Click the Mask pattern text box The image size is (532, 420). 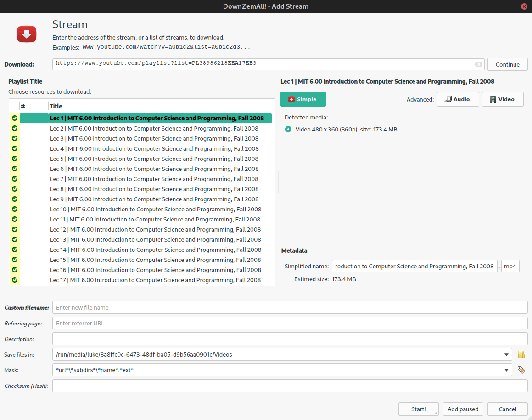tap(282, 370)
